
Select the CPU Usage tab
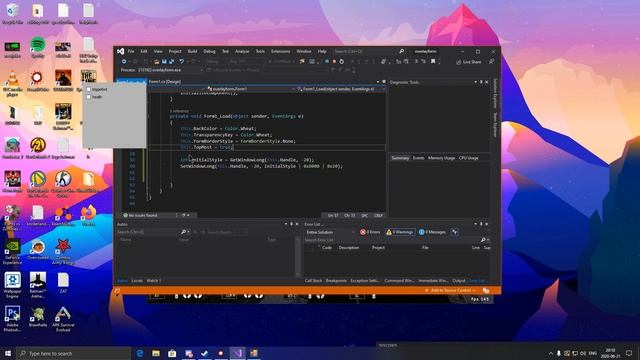pyautogui.click(x=469, y=158)
